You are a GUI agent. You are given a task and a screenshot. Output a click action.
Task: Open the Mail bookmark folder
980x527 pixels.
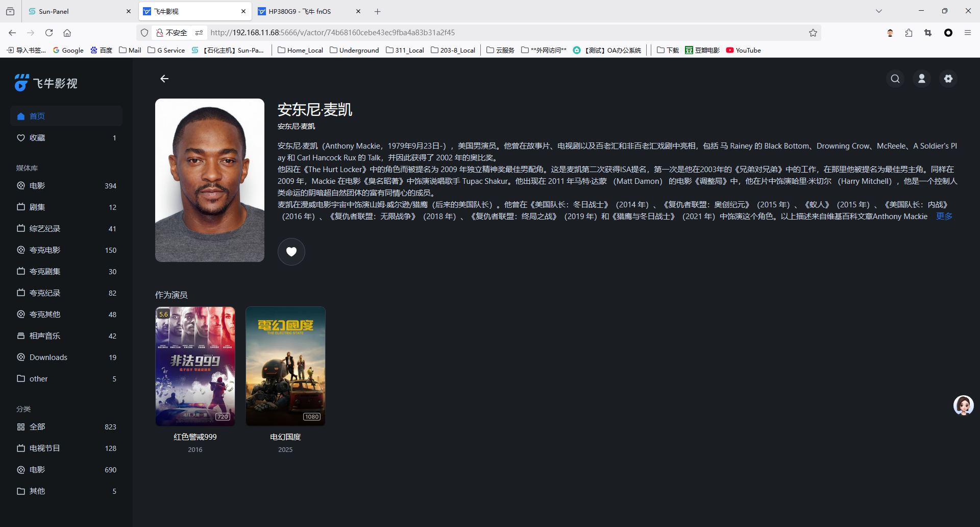pyautogui.click(x=130, y=50)
